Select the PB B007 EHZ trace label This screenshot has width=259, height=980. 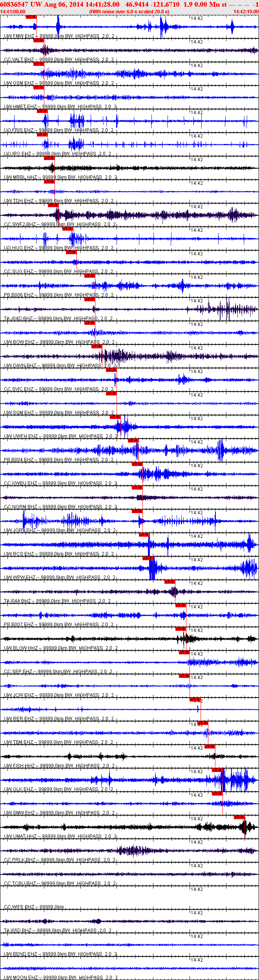click(59, 625)
